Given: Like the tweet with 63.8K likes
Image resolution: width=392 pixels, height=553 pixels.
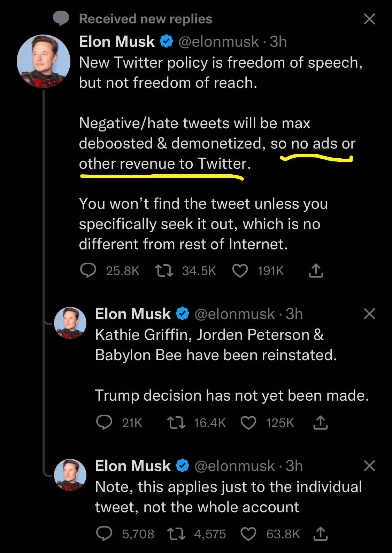Looking at the screenshot, I should 248,534.
